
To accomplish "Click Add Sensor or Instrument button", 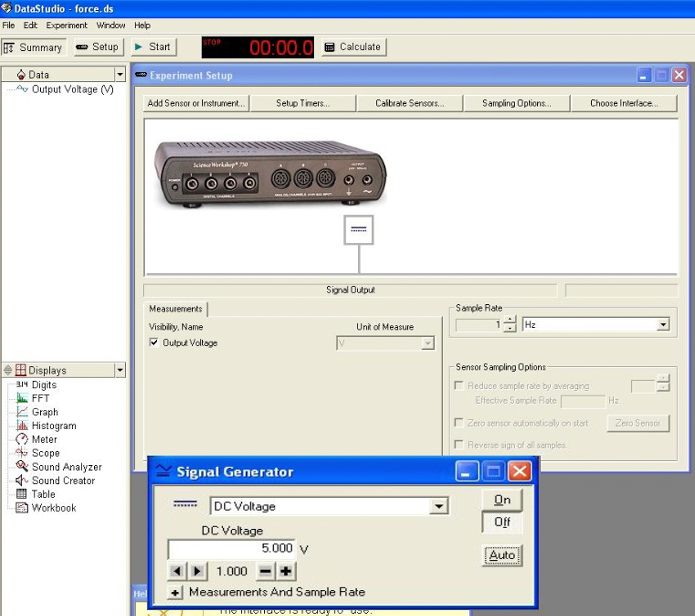I will tap(196, 103).
